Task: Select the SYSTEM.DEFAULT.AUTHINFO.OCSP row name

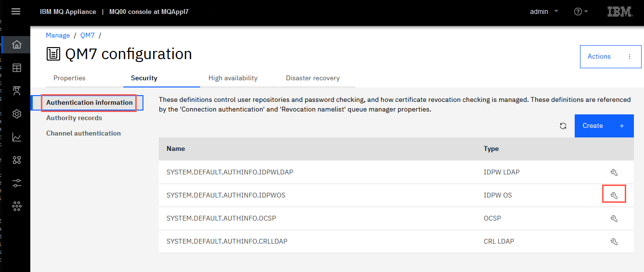Action: click(x=221, y=218)
